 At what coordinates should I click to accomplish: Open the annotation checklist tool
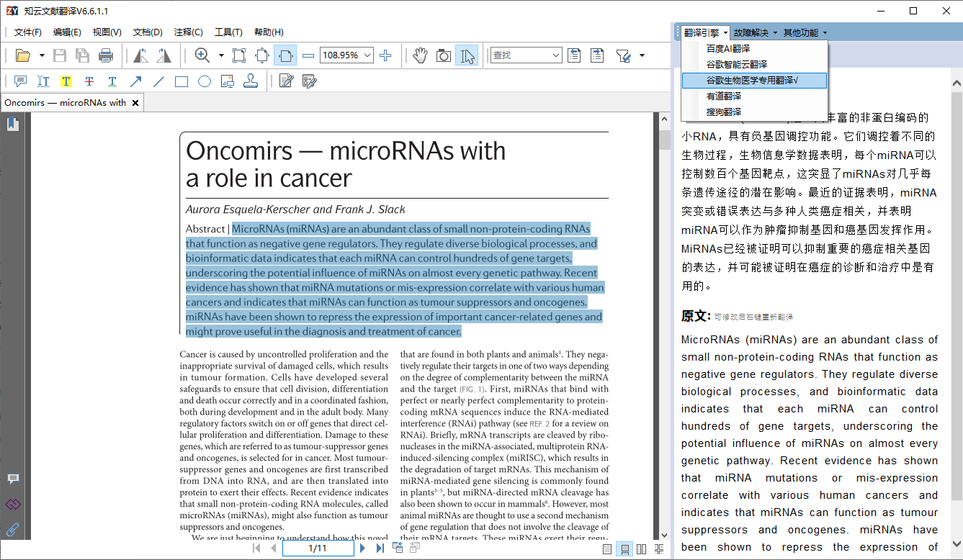point(310,81)
